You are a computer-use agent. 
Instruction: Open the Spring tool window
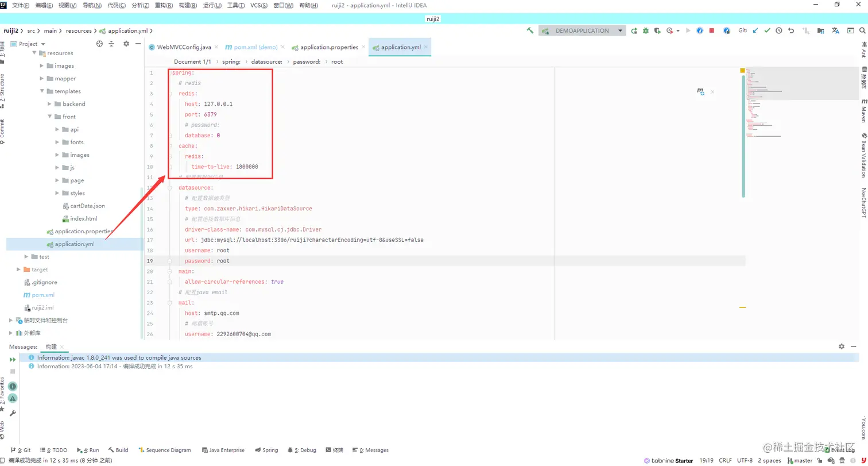click(x=266, y=450)
